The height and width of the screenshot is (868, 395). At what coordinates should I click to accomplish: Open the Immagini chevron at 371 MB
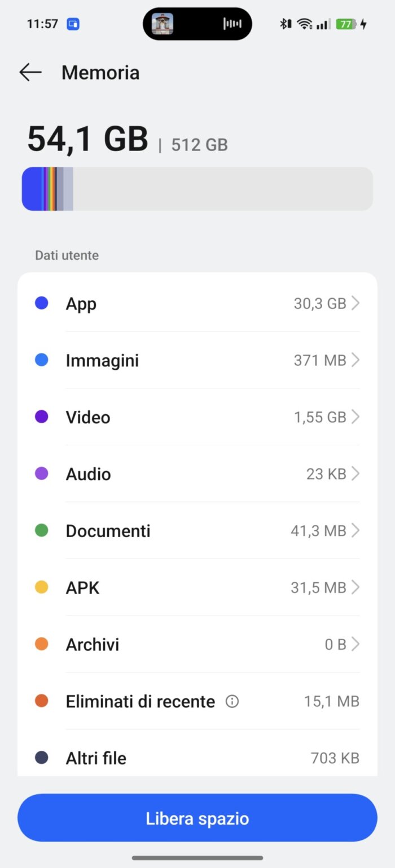pyautogui.click(x=355, y=360)
